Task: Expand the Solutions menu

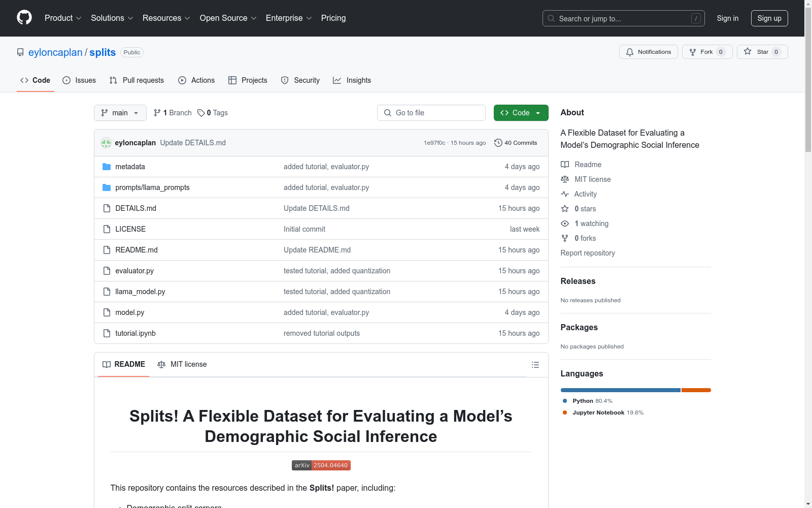Action: point(112,18)
